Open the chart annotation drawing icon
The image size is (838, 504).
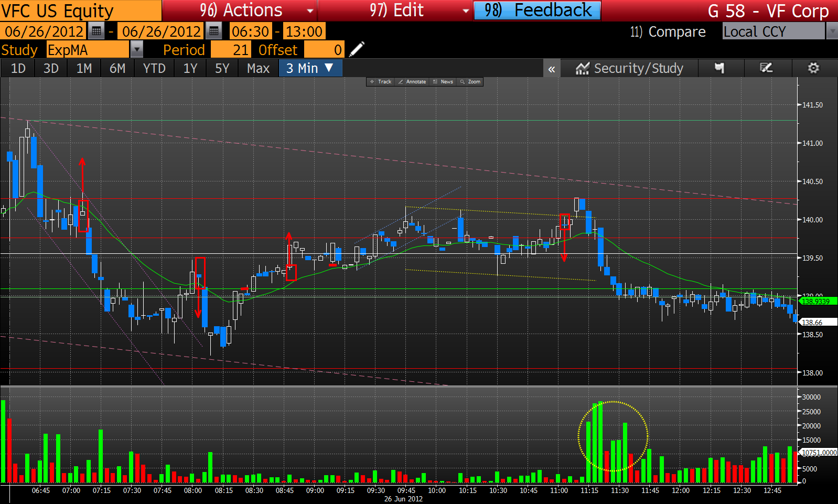click(x=766, y=68)
